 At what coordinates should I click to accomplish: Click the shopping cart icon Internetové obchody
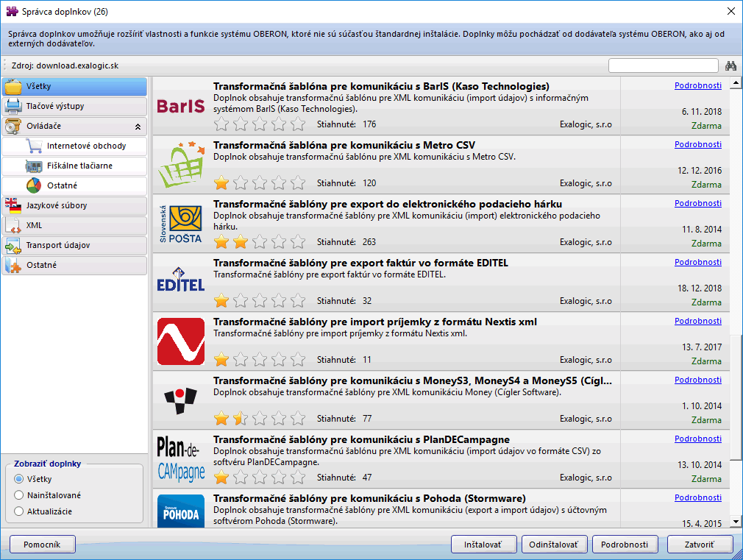pyautogui.click(x=34, y=146)
